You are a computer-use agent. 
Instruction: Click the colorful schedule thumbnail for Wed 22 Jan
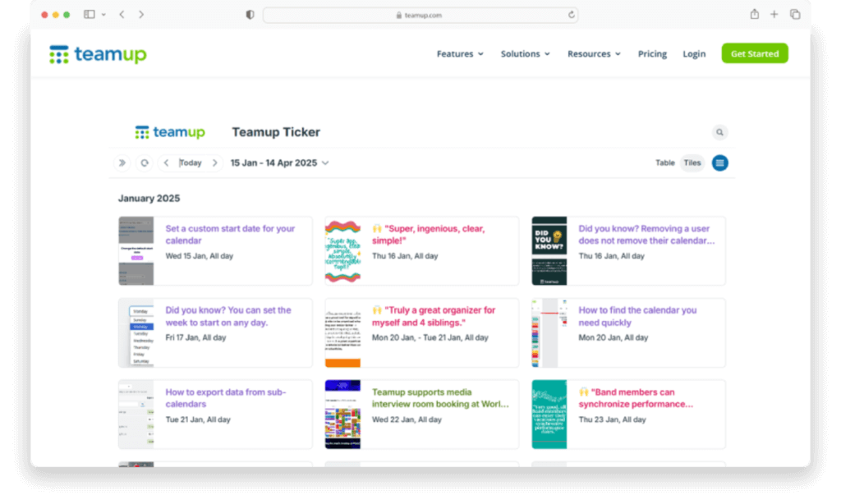(342, 415)
